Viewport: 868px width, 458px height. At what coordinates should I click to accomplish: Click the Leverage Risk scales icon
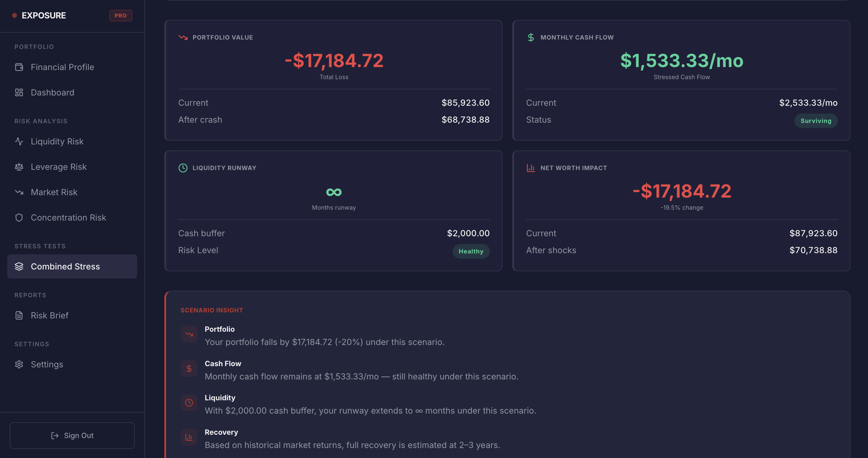19,167
